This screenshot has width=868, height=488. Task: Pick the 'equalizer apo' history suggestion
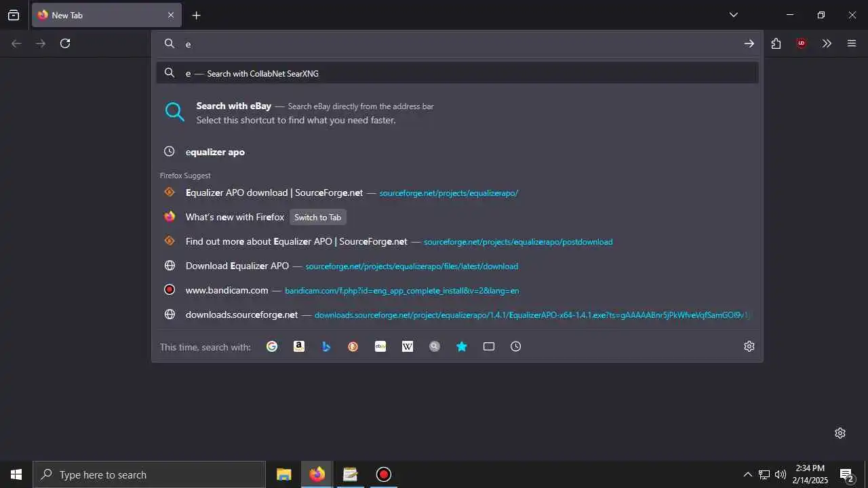pyautogui.click(x=457, y=152)
